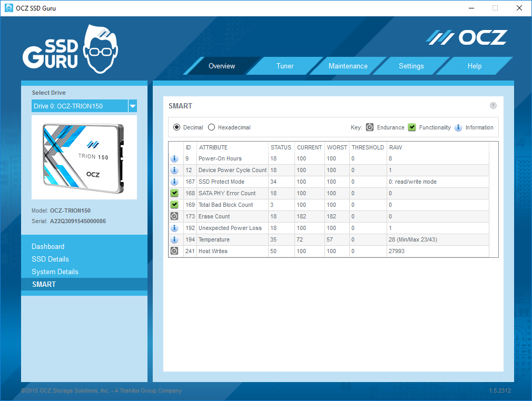The width and height of the screenshot is (532, 401).
Task: Click the SSD Guru mascot logo
Action: tap(71, 49)
